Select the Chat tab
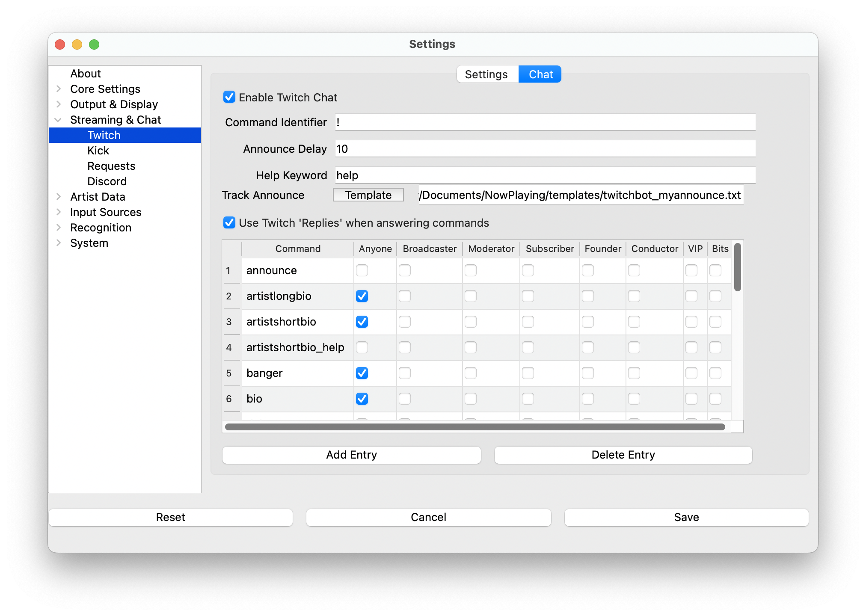 pos(540,74)
